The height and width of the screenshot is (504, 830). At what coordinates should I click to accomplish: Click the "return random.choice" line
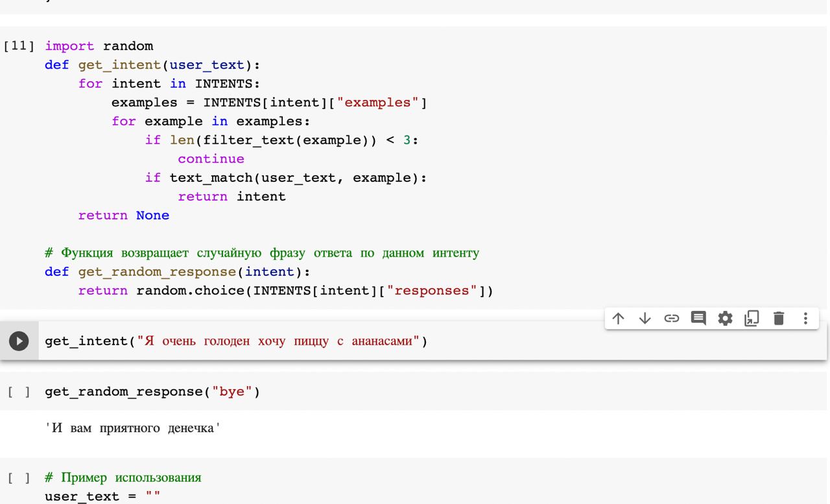tap(286, 290)
